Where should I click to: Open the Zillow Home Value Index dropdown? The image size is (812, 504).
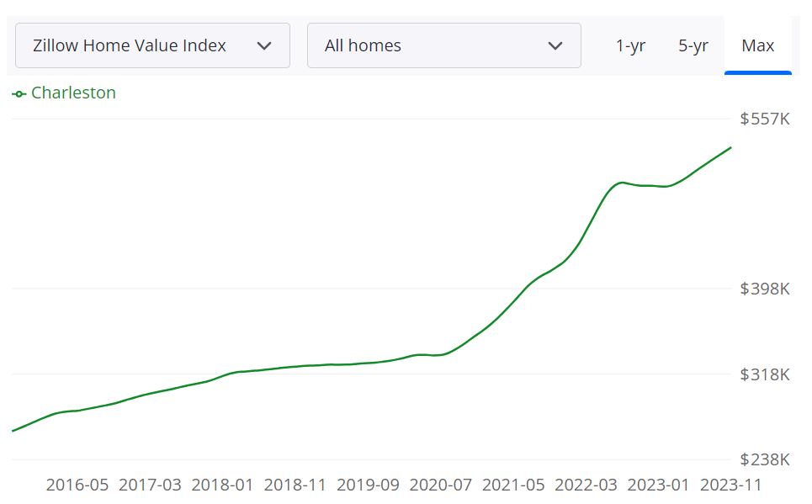151,45
